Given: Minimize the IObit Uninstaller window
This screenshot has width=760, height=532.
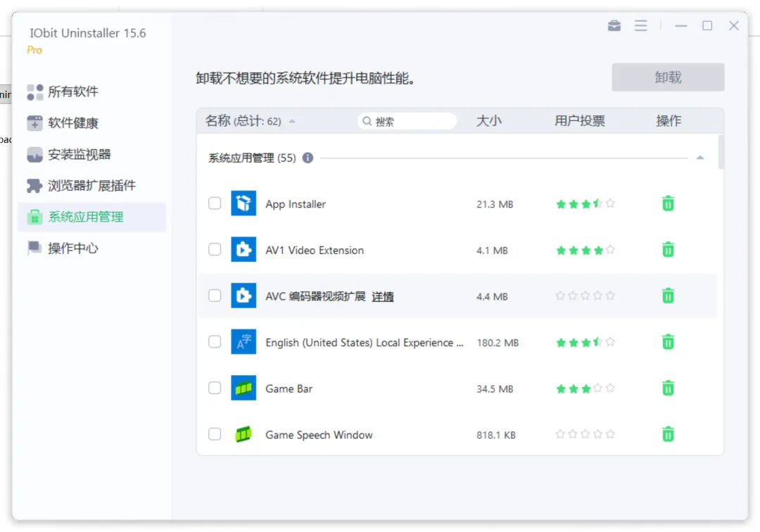Looking at the screenshot, I should pos(681,25).
